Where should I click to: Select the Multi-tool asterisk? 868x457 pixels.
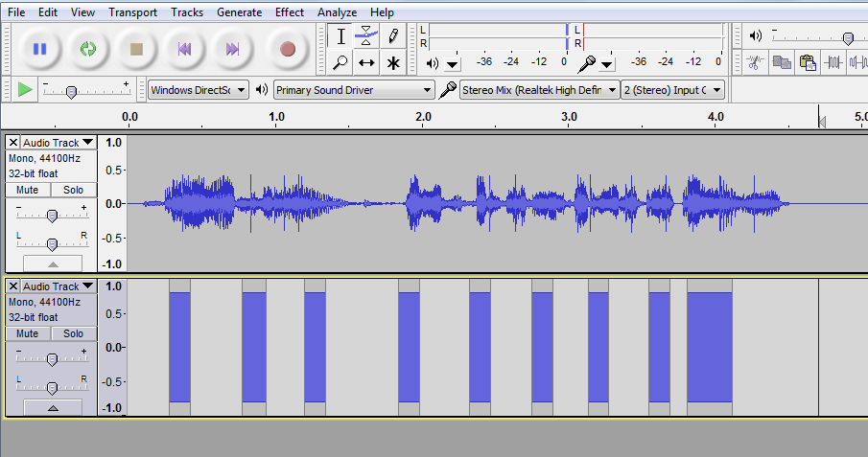click(393, 62)
